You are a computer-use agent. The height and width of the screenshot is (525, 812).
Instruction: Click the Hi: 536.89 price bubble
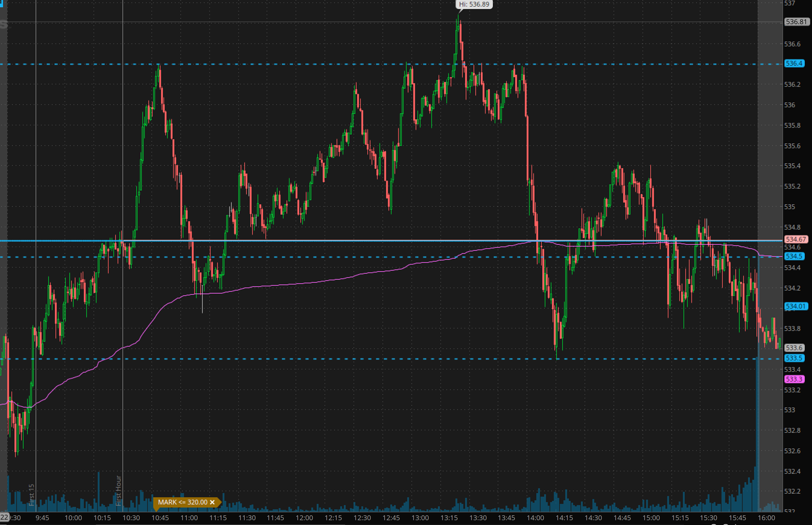coord(474,5)
